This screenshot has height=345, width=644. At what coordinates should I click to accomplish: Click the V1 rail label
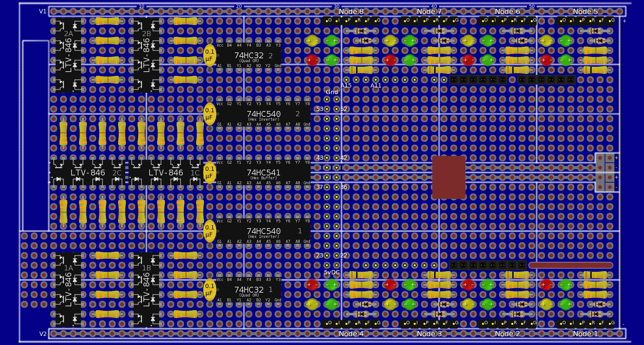point(43,11)
